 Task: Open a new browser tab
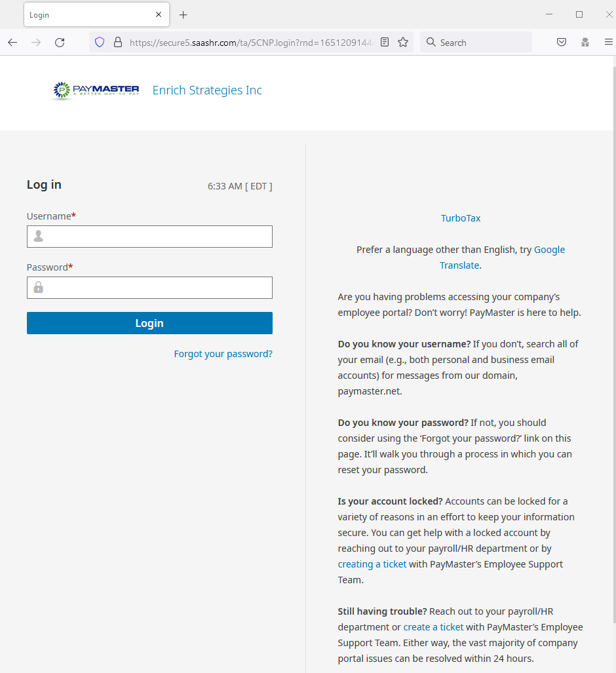tap(183, 14)
